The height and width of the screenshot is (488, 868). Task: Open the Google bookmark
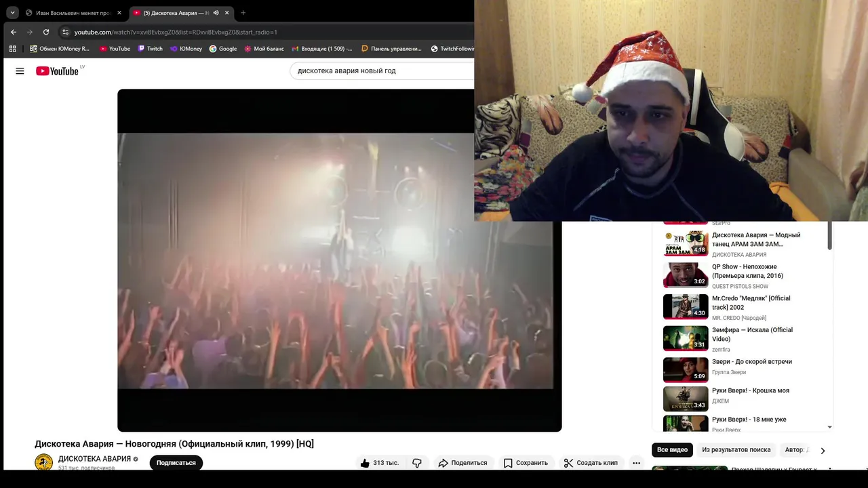click(223, 49)
